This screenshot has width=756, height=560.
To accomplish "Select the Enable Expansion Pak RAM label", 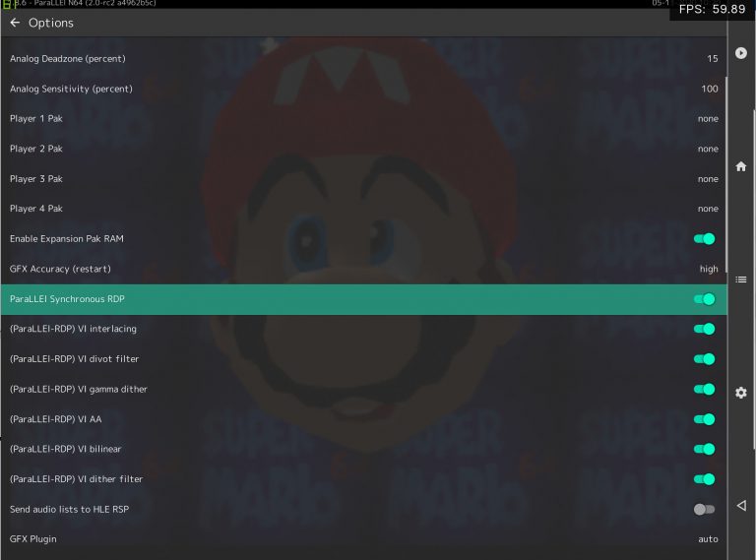I will pos(67,238).
